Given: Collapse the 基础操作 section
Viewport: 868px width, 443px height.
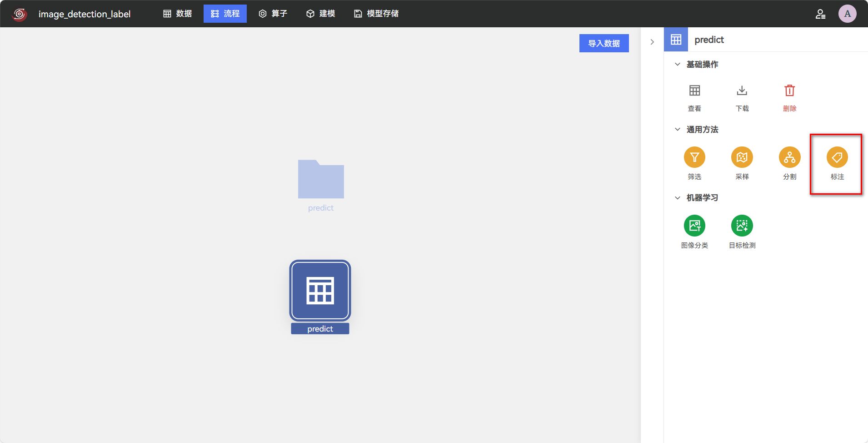Looking at the screenshot, I should tap(678, 64).
